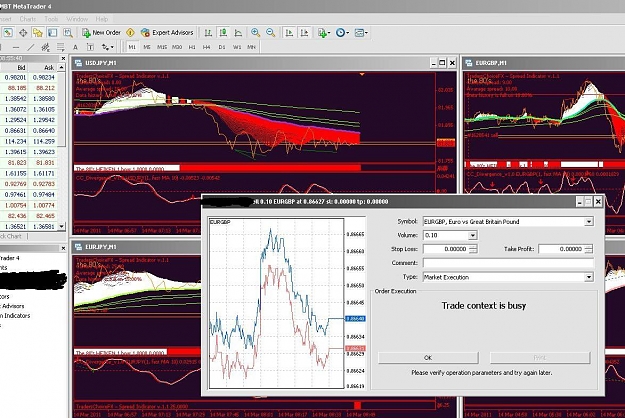Image resolution: width=625 pixels, height=418 pixels.
Task: Click the Comment input field
Action: 508,263
